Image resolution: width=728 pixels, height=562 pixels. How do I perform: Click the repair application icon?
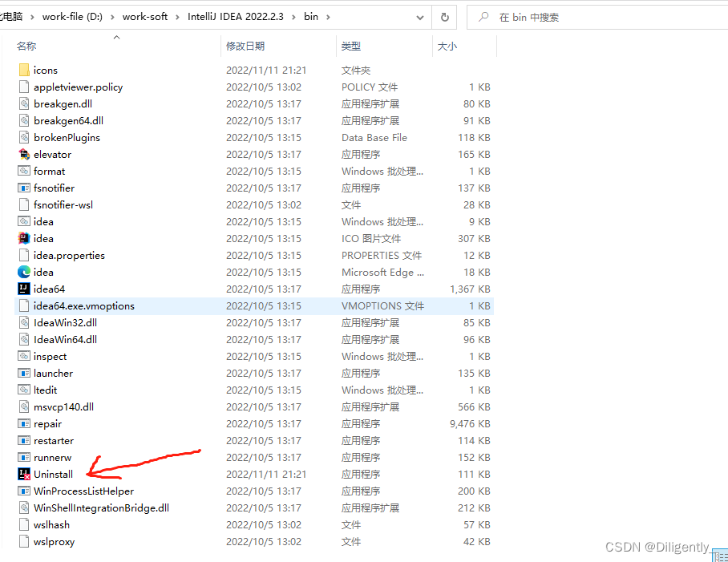[x=24, y=423]
